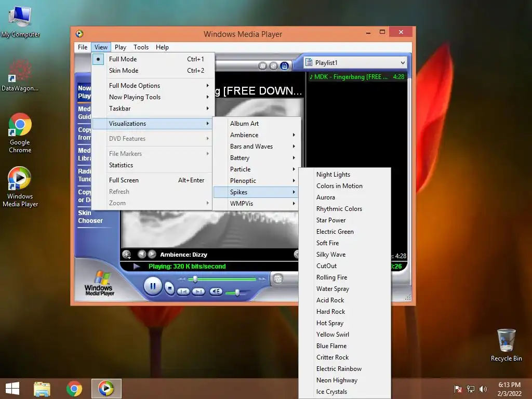Screen dimensions: 532x399
Task: Expand the Particle visualization submenu
Action: pos(256,169)
